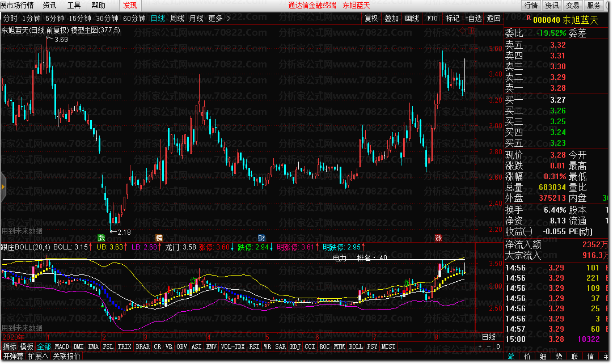Select the 5分钟 timeframe
This screenshot has height=364, width=613.
pos(54,18)
